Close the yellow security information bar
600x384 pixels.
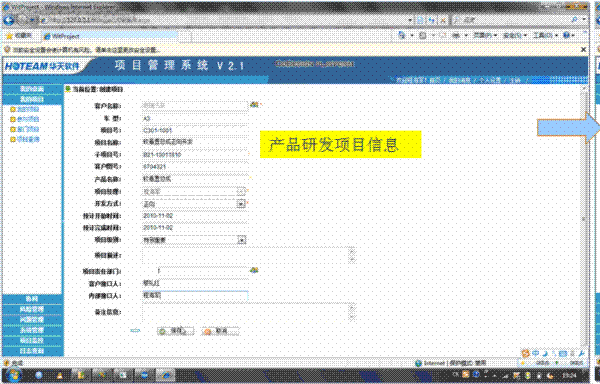(583, 49)
